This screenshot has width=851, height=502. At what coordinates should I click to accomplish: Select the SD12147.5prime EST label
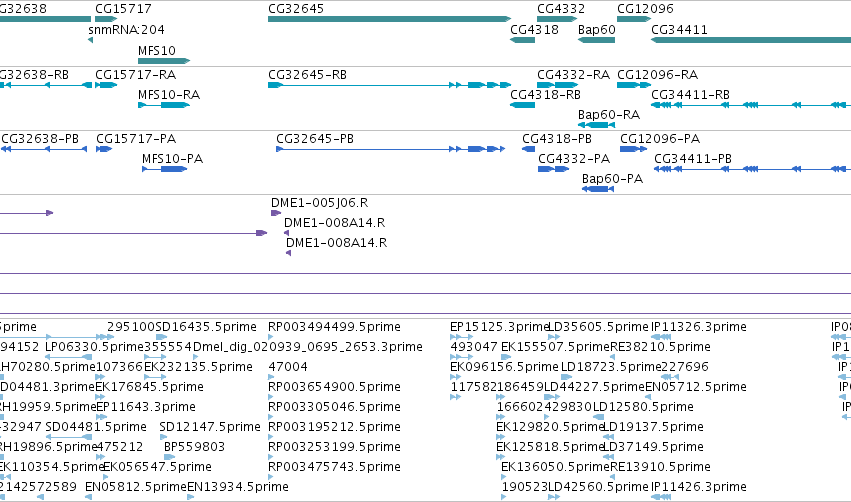click(x=210, y=427)
